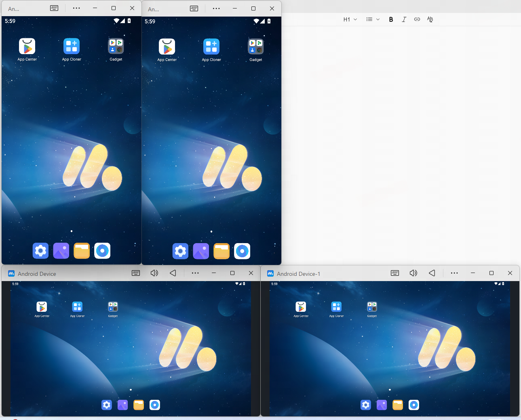Viewport: 521px width, 420px height.
Task: Click keyboard icon in Android Device-1 title bar
Action: click(395, 273)
